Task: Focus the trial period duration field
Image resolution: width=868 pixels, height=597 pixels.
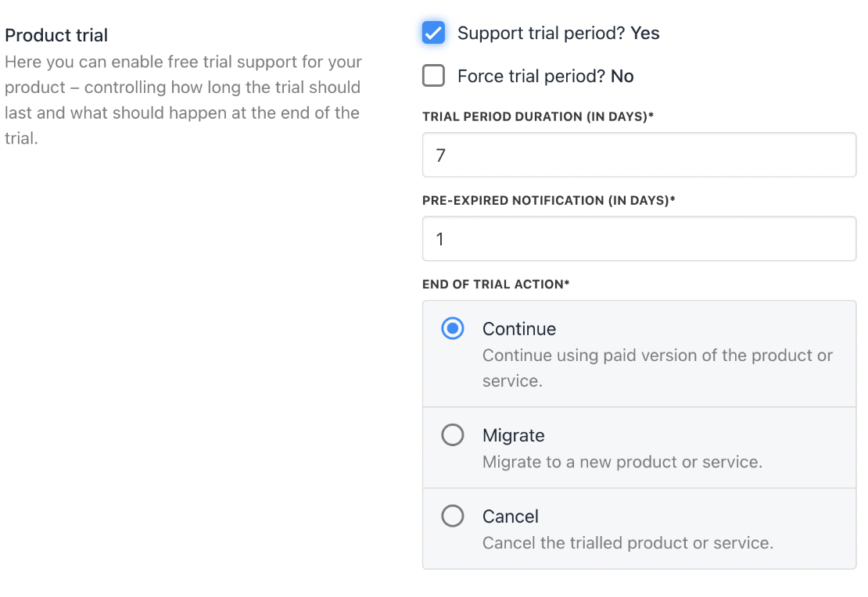Action: coord(639,155)
